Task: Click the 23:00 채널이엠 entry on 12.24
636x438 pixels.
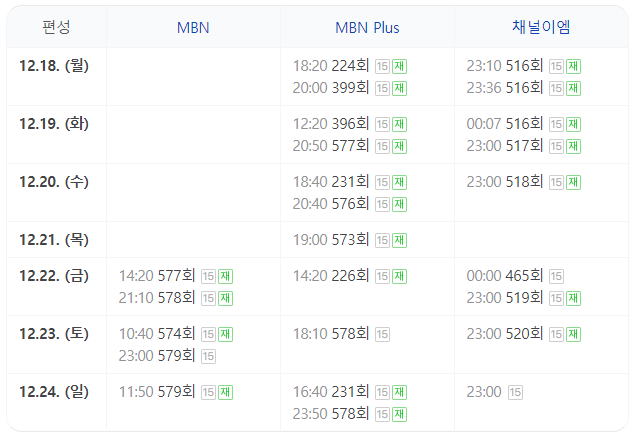Action: pos(494,392)
